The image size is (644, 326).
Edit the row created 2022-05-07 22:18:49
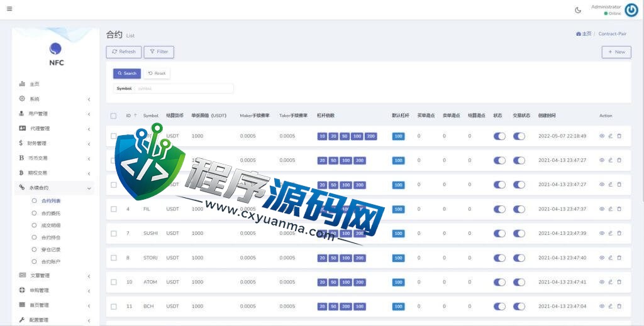tap(610, 136)
